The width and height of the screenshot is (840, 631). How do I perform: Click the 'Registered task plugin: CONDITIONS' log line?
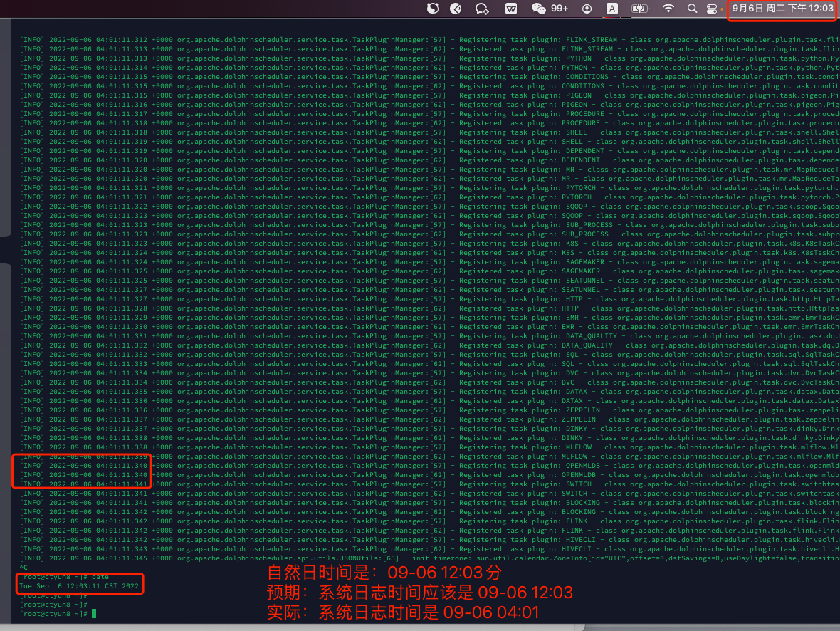[430, 85]
